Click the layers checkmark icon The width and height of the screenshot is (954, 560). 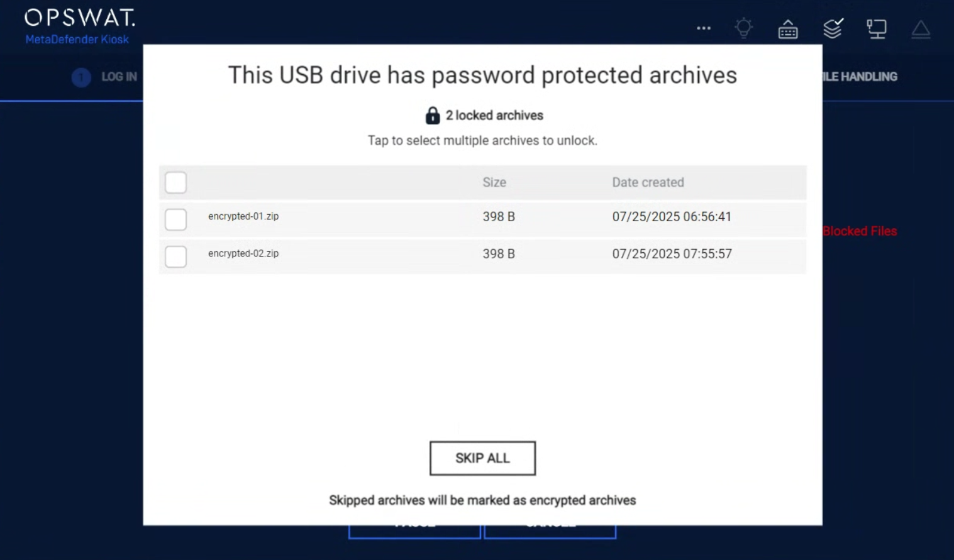click(833, 28)
